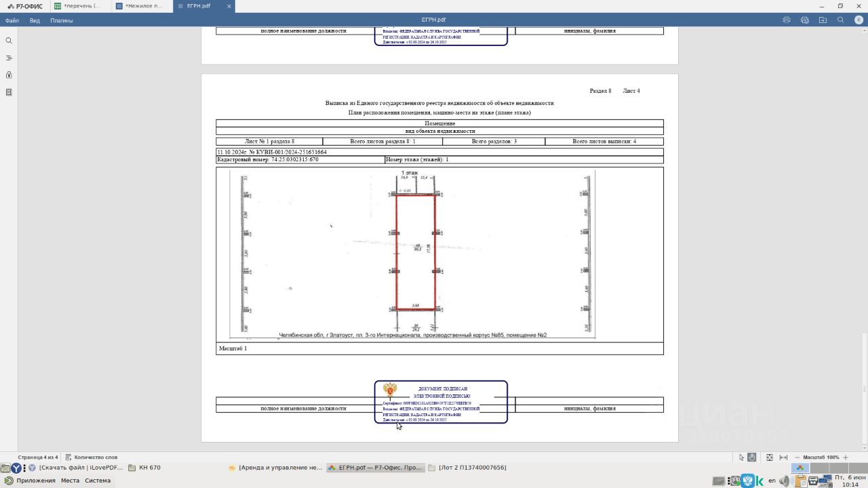
Task: Select the arrow selection tool in status bar
Action: (741, 457)
